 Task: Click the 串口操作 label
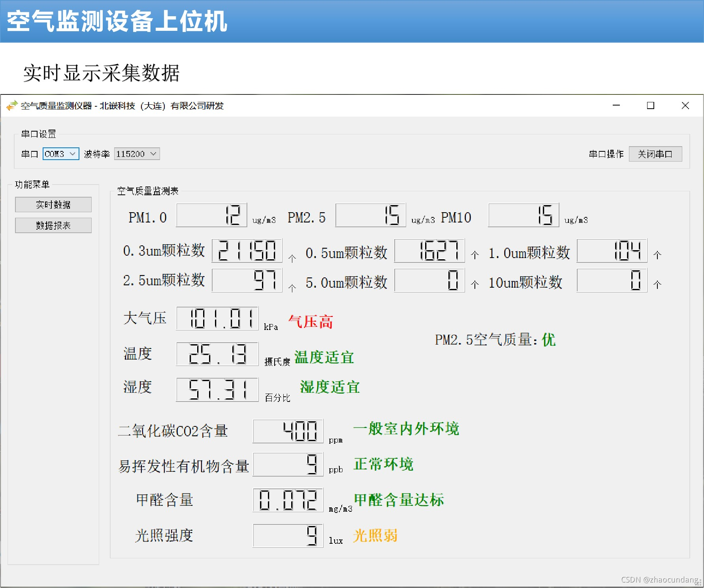[x=606, y=154]
